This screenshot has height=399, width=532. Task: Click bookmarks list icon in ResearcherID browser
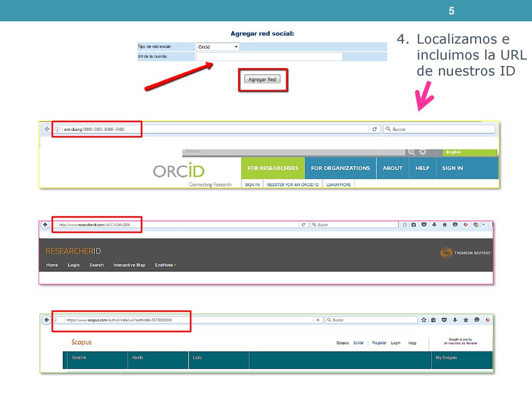pyautogui.click(x=414, y=224)
